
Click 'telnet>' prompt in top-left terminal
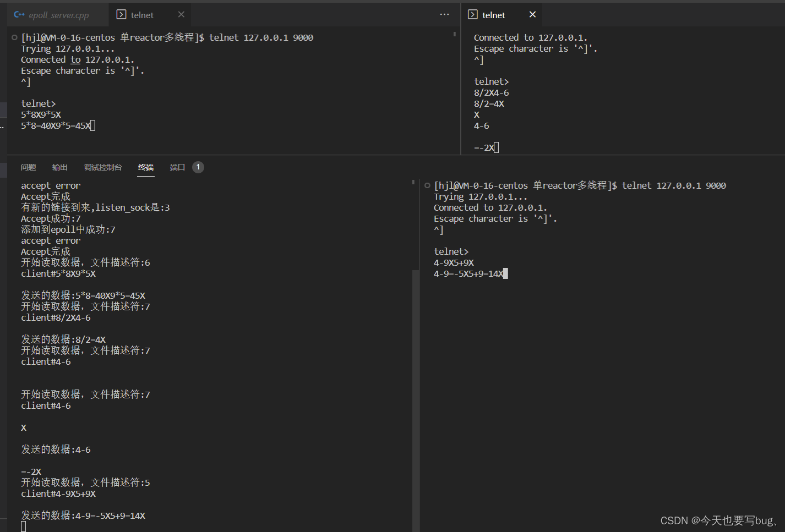[x=38, y=103]
